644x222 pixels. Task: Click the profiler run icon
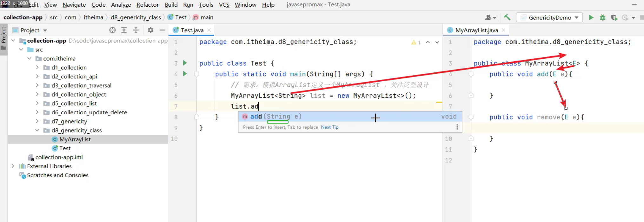625,17
